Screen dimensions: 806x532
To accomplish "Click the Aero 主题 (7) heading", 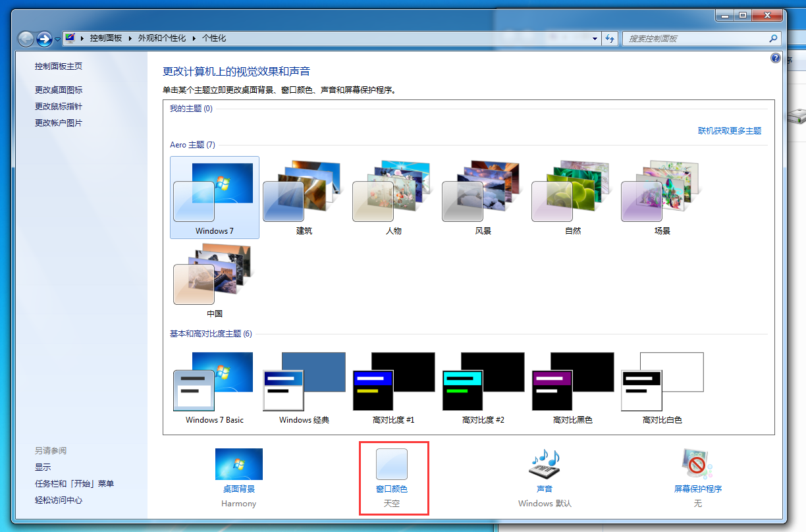I will coord(192,145).
